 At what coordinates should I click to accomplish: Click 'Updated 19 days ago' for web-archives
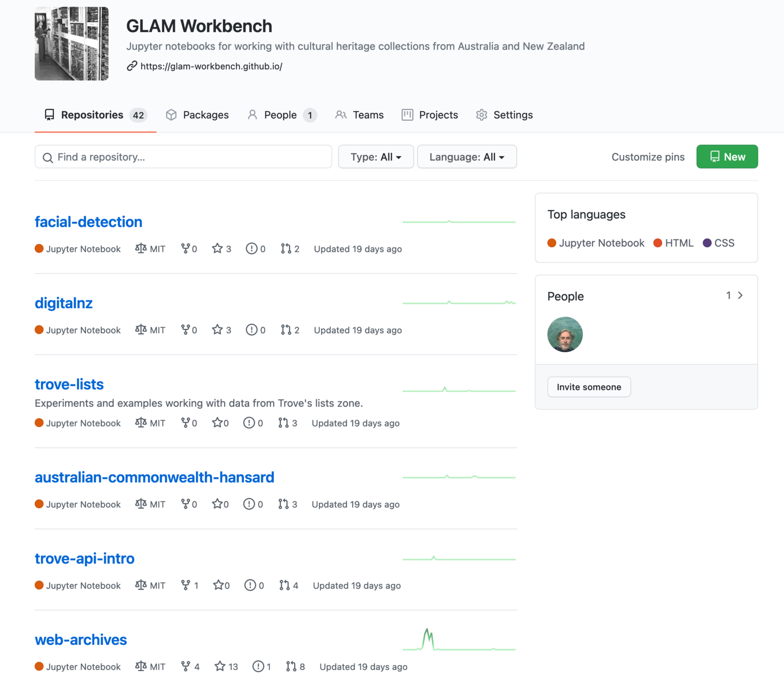pos(363,666)
